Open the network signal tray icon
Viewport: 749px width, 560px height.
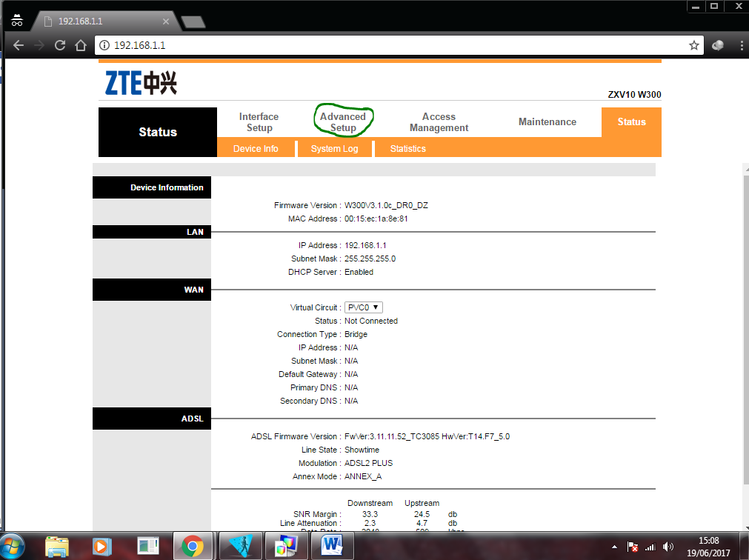coord(650,547)
